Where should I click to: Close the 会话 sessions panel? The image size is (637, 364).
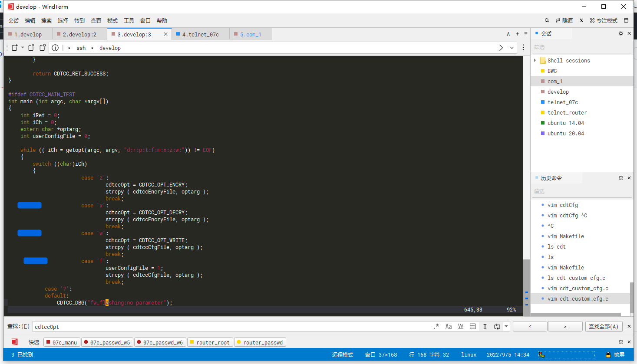pos(629,33)
